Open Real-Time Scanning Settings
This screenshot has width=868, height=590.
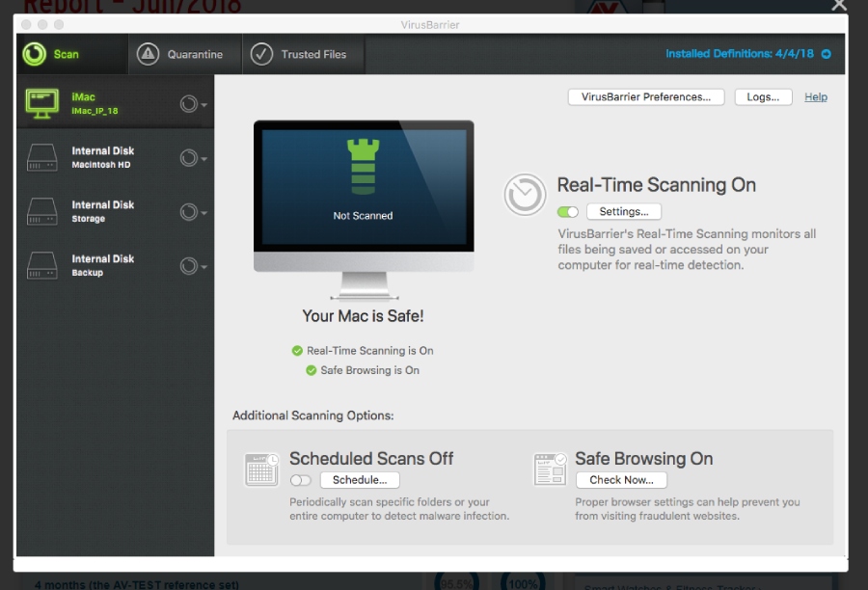coord(624,211)
